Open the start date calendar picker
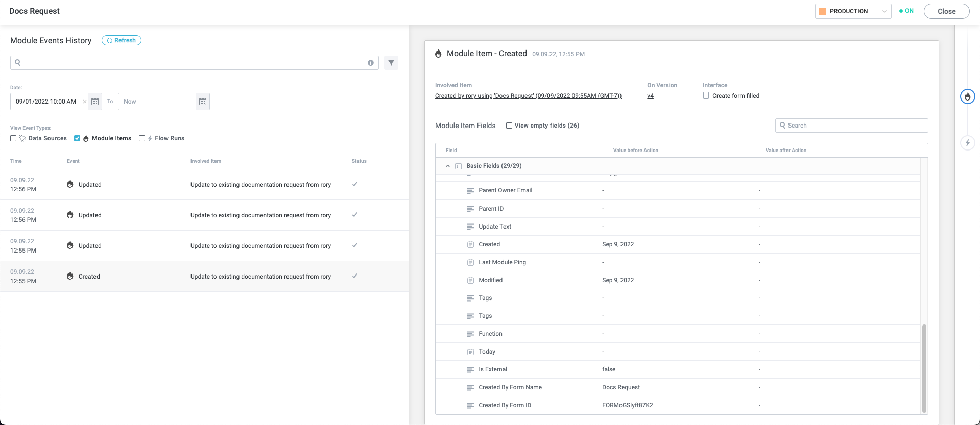Image resolution: width=980 pixels, height=425 pixels. (x=95, y=102)
